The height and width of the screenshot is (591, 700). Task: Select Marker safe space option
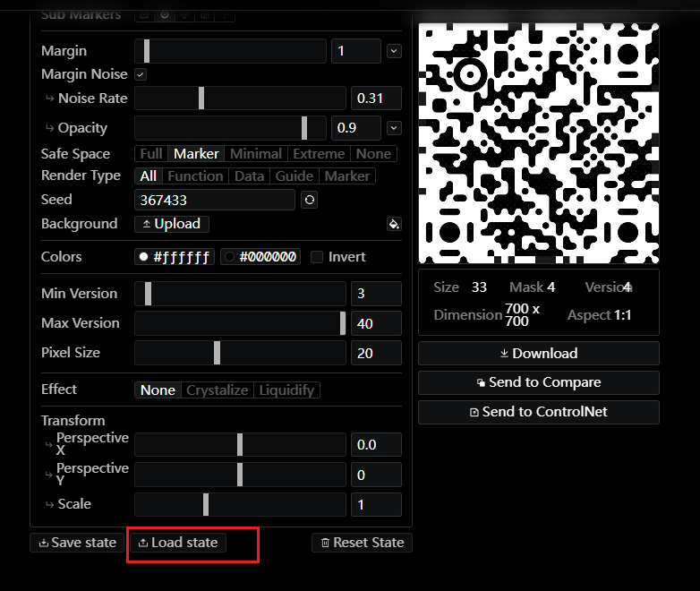point(196,154)
